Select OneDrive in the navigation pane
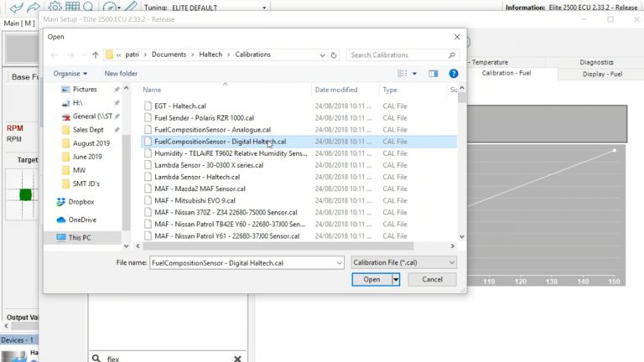This screenshot has height=362, width=644. (x=82, y=220)
